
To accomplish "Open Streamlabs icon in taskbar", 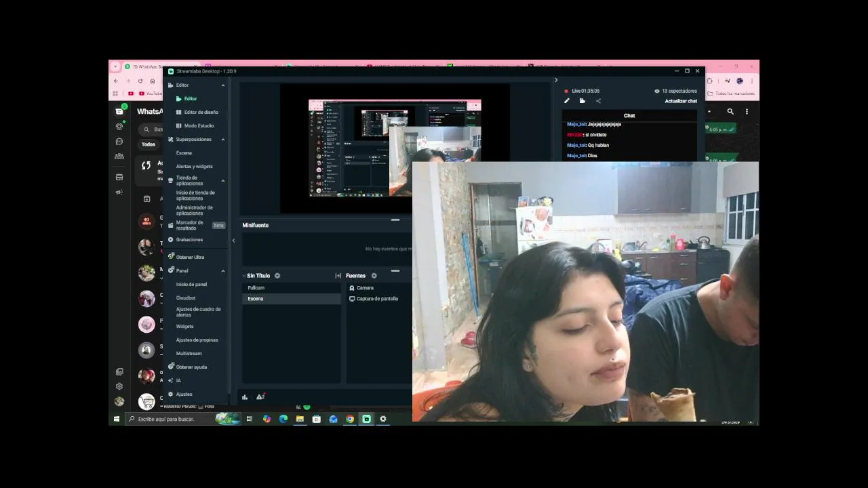I will tap(366, 419).
